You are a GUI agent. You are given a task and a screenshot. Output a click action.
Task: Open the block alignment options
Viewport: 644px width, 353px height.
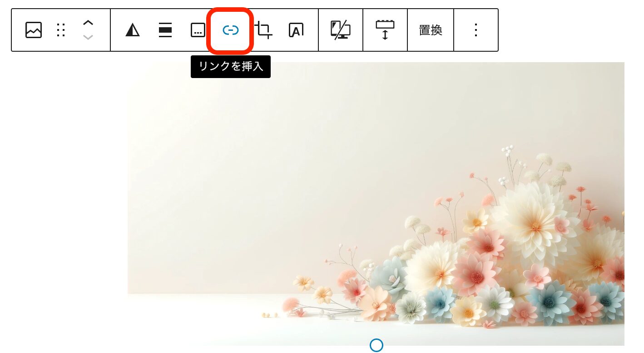165,30
